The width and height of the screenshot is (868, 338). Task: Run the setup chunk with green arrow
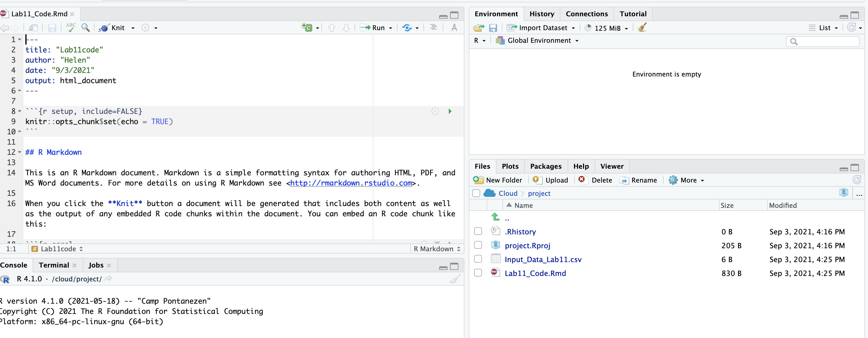click(450, 111)
